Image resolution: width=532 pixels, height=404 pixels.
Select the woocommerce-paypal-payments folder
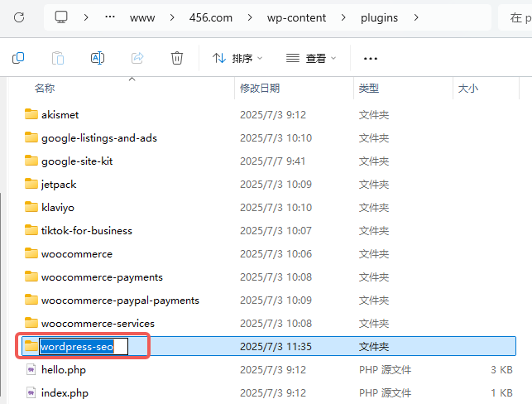pos(120,301)
